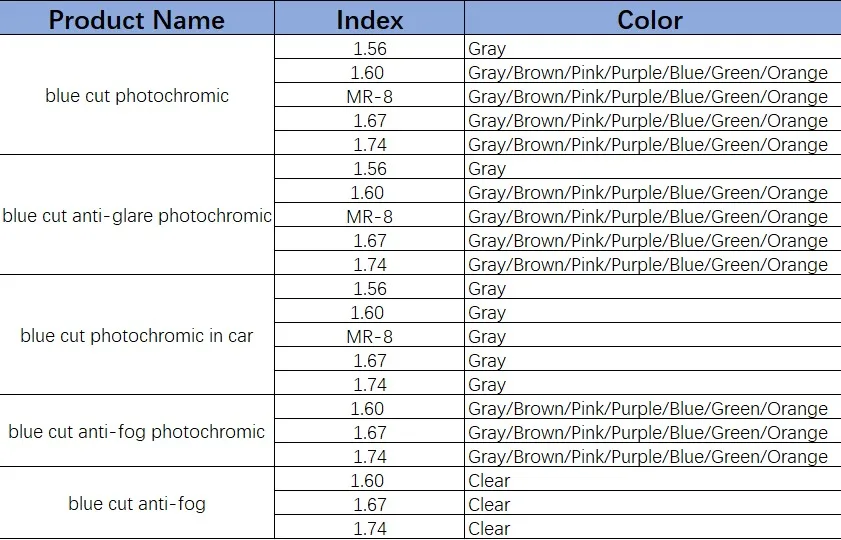This screenshot has width=841, height=540.
Task: Click Gray color for 1.74 in car group
Action: (x=488, y=384)
